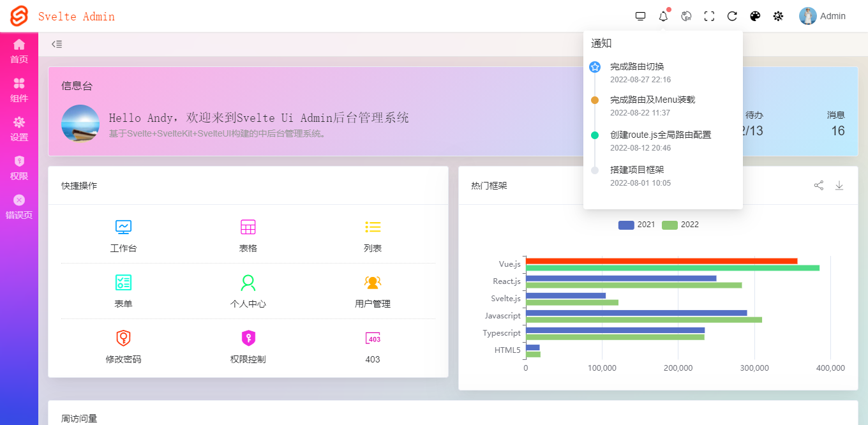This screenshot has height=425, width=868.
Task: Download the 热门框架 chart data
Action: 840,185
